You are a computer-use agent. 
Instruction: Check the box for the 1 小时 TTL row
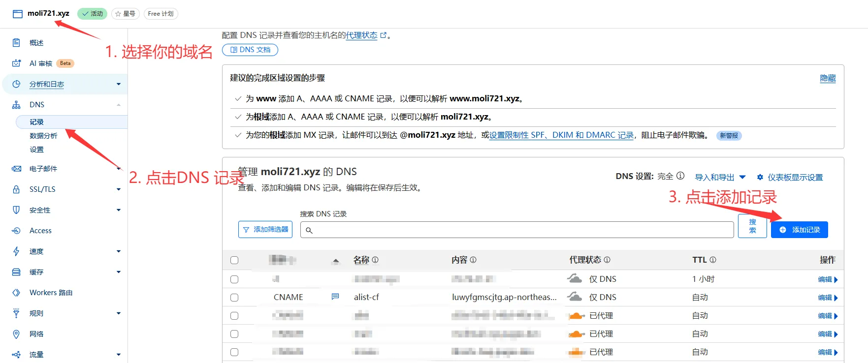pos(234,279)
